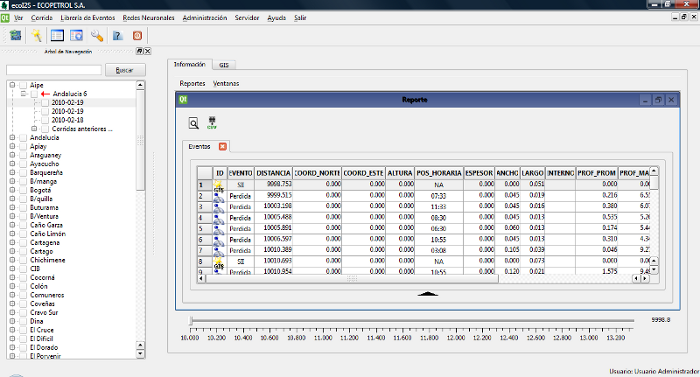Open the table list view icon

(57, 35)
